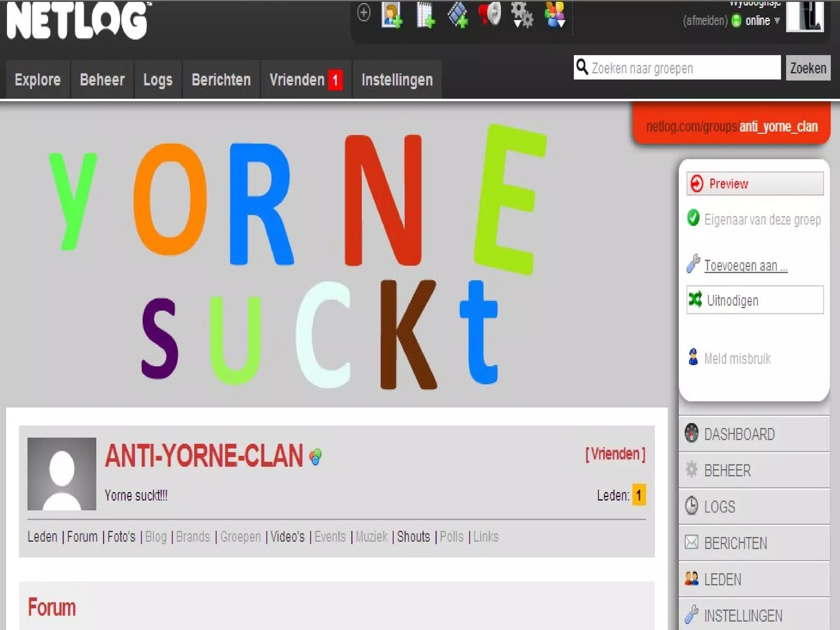
Task: Open the Shouts link in group navigation
Action: pyautogui.click(x=413, y=536)
